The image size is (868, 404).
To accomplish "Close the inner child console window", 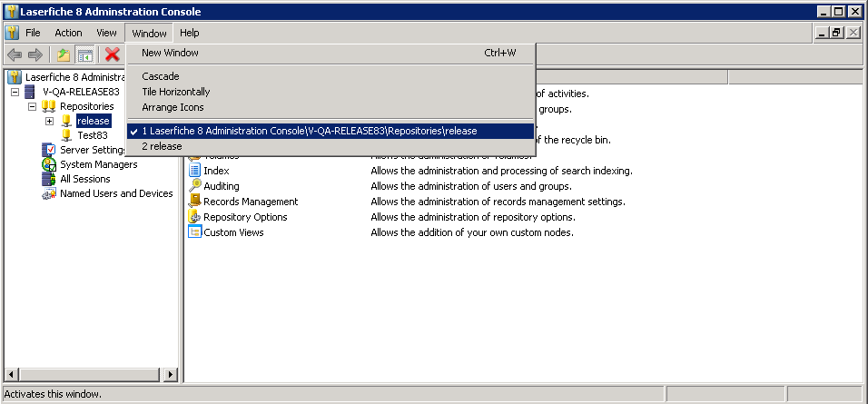I will pos(854,33).
